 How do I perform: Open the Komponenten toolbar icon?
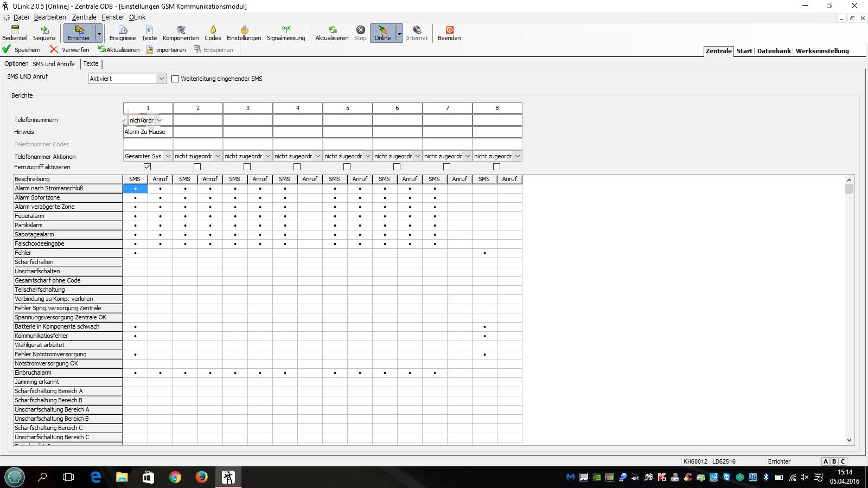181,33
